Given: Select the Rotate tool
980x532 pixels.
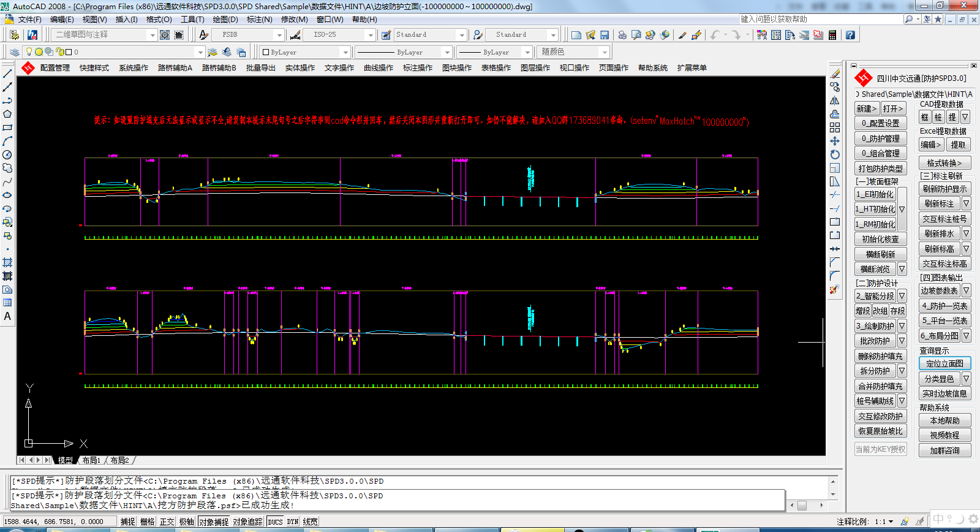Looking at the screenshot, I should (x=835, y=154).
